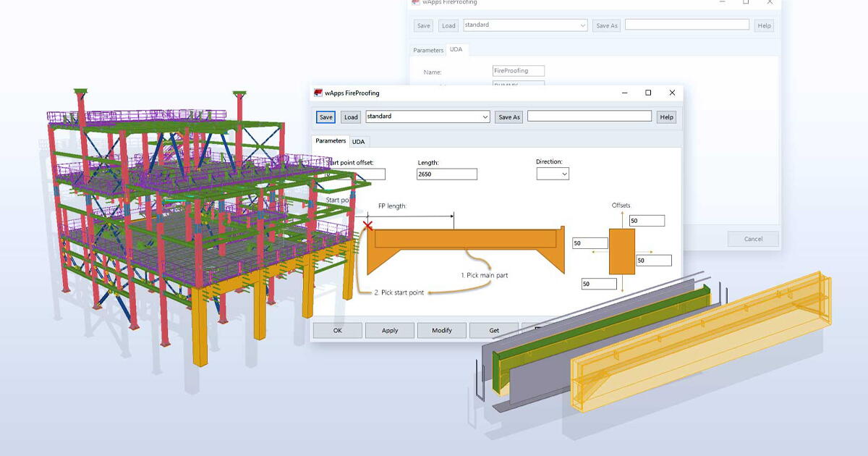Click the Load button

click(350, 117)
